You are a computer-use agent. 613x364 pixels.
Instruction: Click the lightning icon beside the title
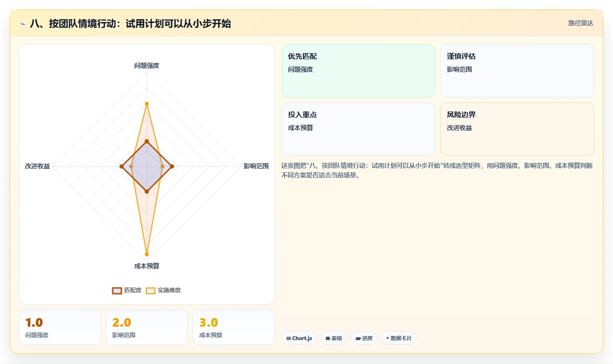23,24
